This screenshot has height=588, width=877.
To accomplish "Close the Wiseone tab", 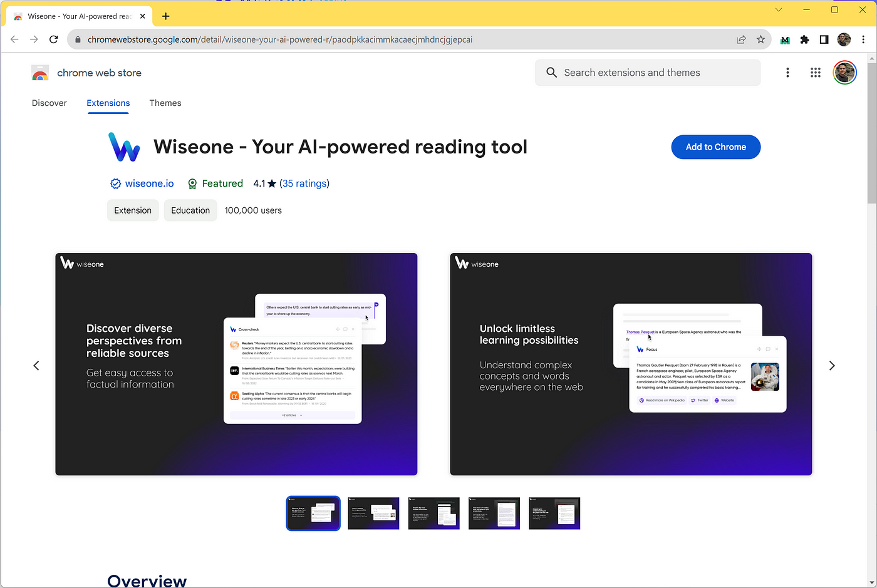I will click(142, 16).
